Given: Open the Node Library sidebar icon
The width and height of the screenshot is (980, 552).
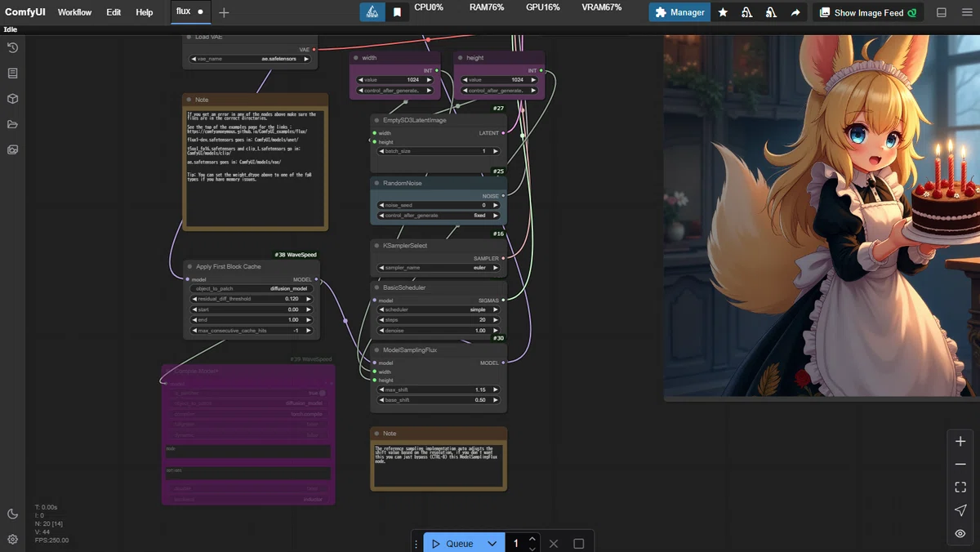Looking at the screenshot, I should click(x=12, y=73).
